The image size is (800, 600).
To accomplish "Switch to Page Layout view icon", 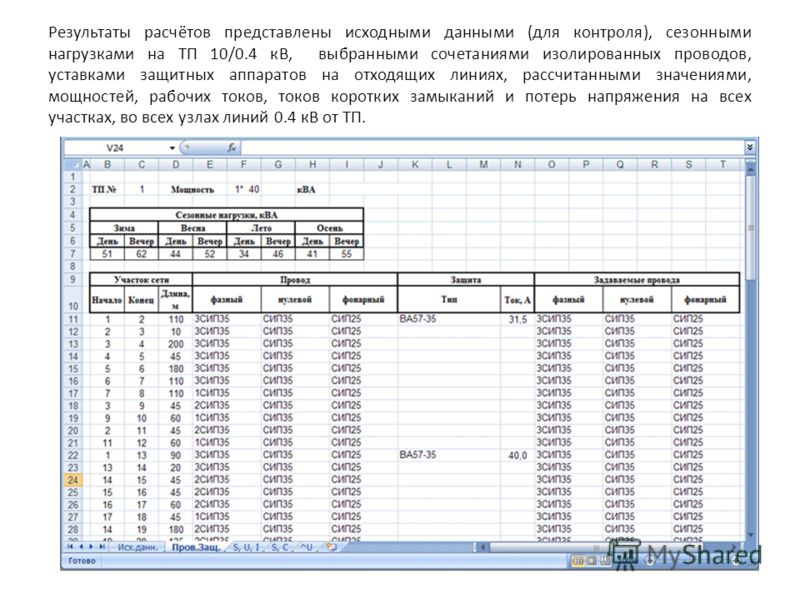I will (591, 561).
